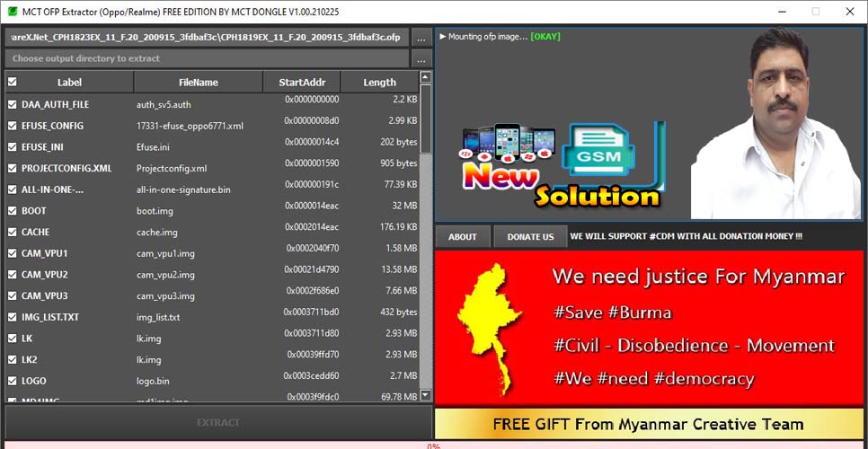Uncheck the EFUSE_INI checkbox
The width and height of the screenshot is (868, 449).
click(13, 146)
